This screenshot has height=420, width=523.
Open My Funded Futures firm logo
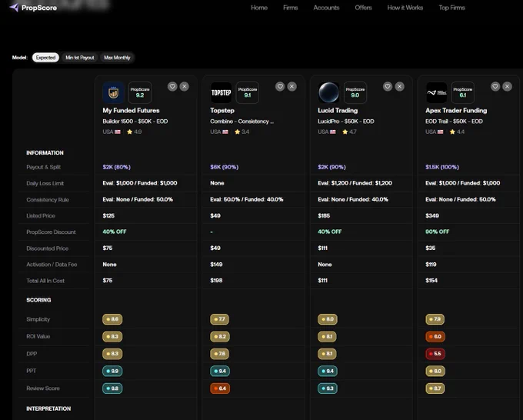point(113,92)
